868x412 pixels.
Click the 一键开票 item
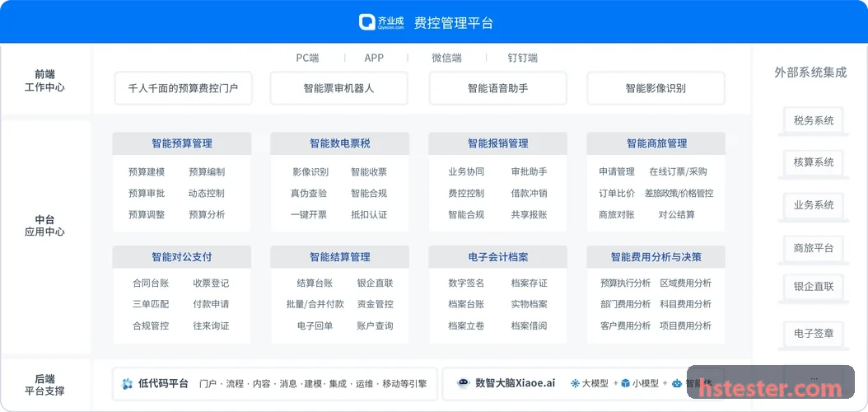point(308,214)
